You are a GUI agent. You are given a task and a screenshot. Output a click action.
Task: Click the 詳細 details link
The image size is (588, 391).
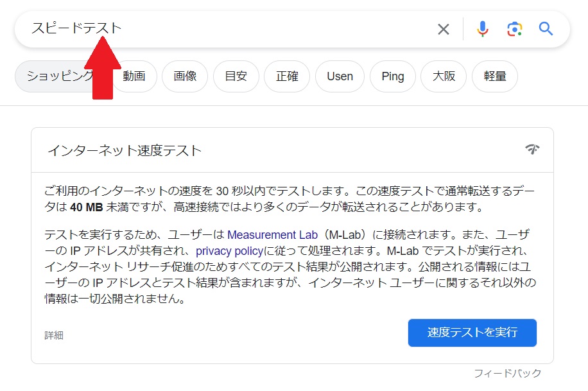[x=54, y=335]
